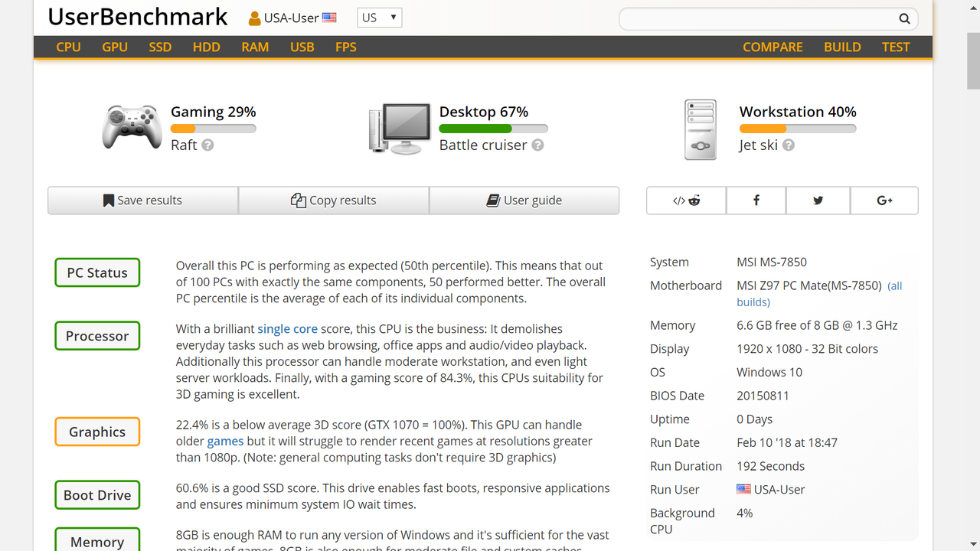Viewport: 980px width, 551px height.
Task: Click in the search input field
Action: coord(758,18)
